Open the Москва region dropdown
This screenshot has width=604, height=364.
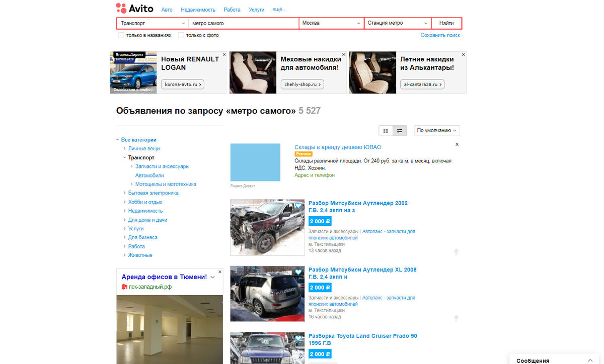click(332, 23)
